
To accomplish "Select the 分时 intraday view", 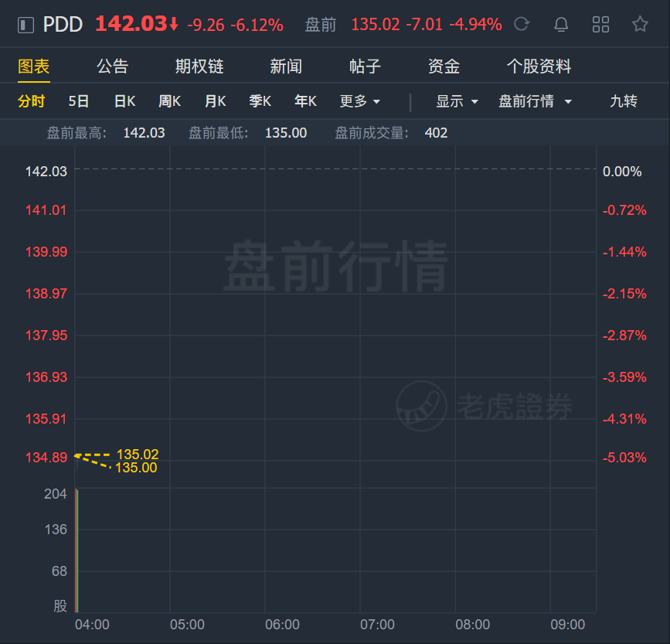I will tap(31, 101).
